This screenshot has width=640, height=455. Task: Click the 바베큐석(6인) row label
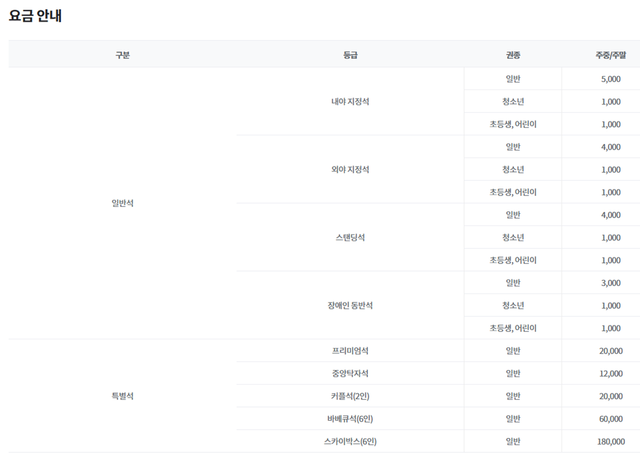click(350, 418)
